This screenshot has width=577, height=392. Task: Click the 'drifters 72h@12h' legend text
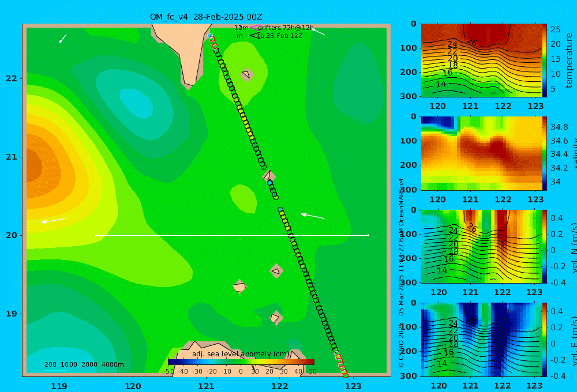[286, 28]
